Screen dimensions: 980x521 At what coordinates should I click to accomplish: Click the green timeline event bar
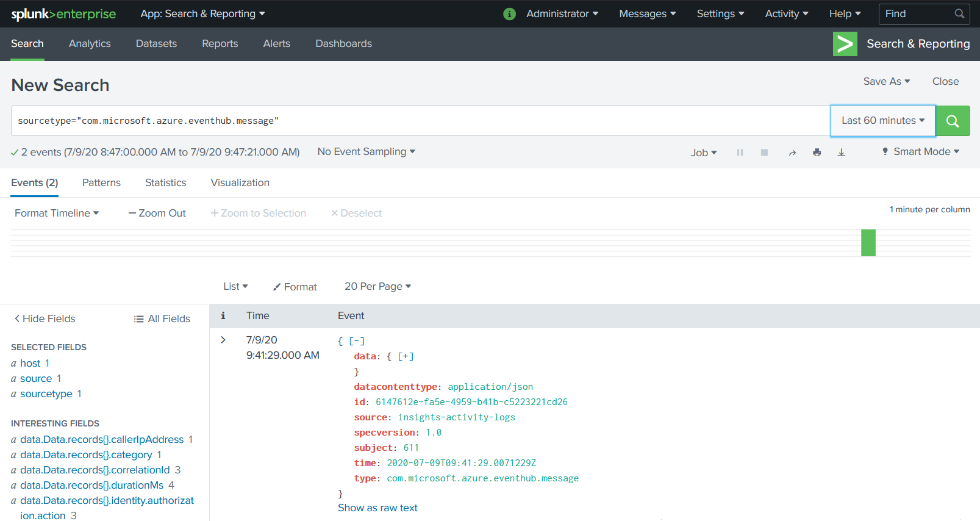click(x=868, y=243)
